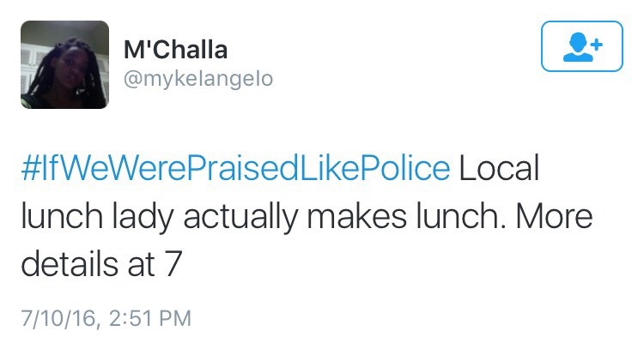The image size is (644, 343).
Task: Click the plus sign in follow icon
Action: point(597,40)
